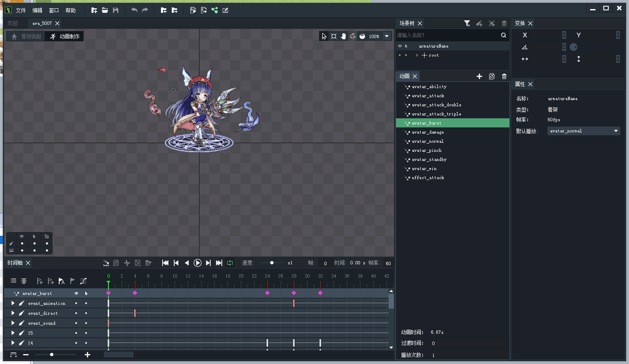The image size is (629, 364).
Task: Expand the root node in scene tree
Action: point(417,55)
